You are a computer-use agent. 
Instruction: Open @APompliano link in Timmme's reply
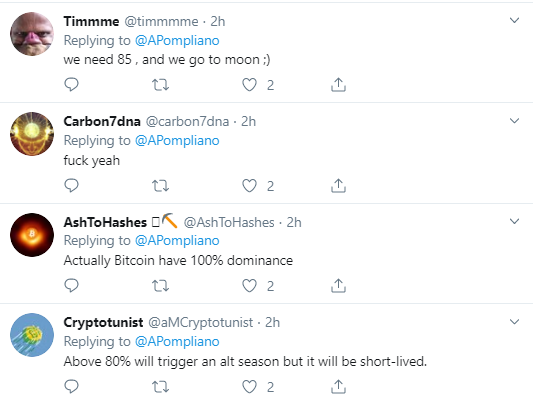tap(177, 40)
